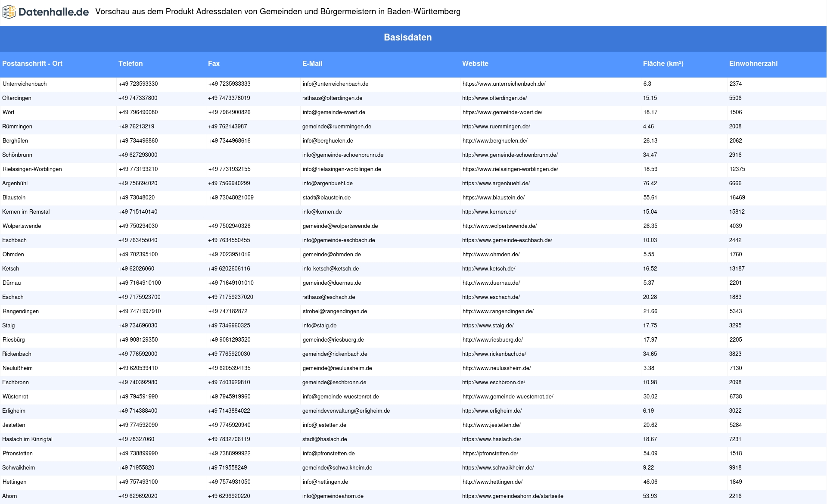Click the Telefon column header
The height and width of the screenshot is (504, 827).
131,63
